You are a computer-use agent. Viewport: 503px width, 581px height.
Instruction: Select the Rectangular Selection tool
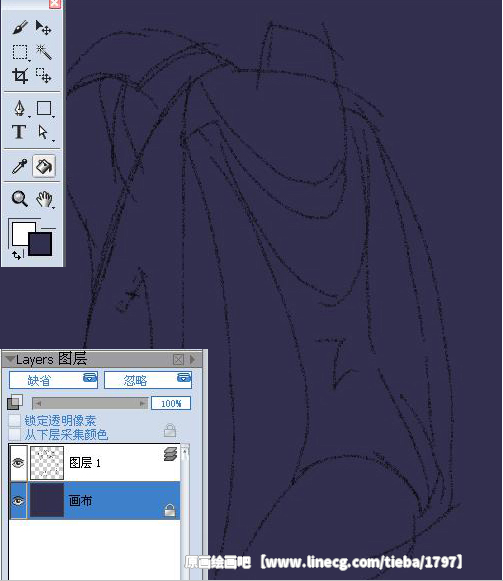20,52
